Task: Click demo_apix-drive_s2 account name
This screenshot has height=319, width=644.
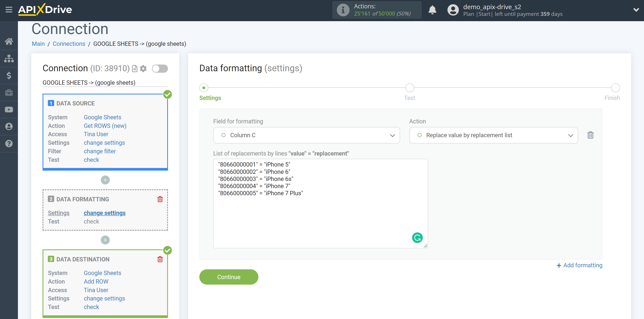Action: pyautogui.click(x=492, y=7)
